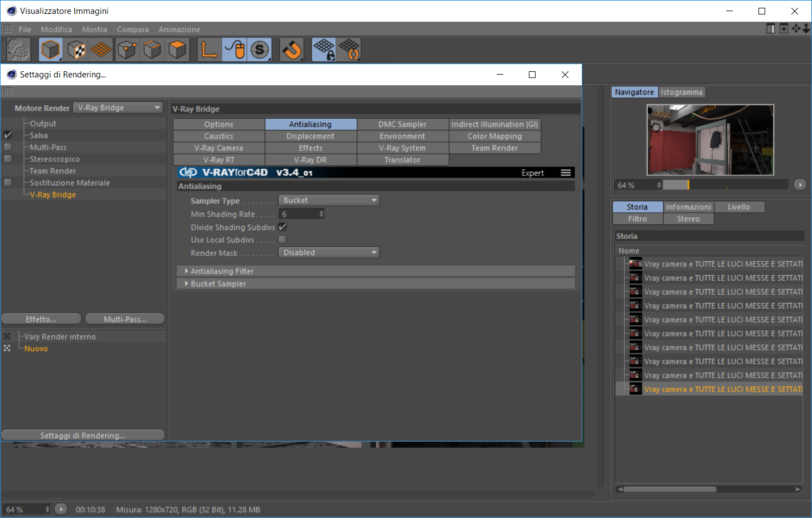812x518 pixels.
Task: Open the Motore Render V-Ray Bridge dropdown
Action: click(118, 107)
